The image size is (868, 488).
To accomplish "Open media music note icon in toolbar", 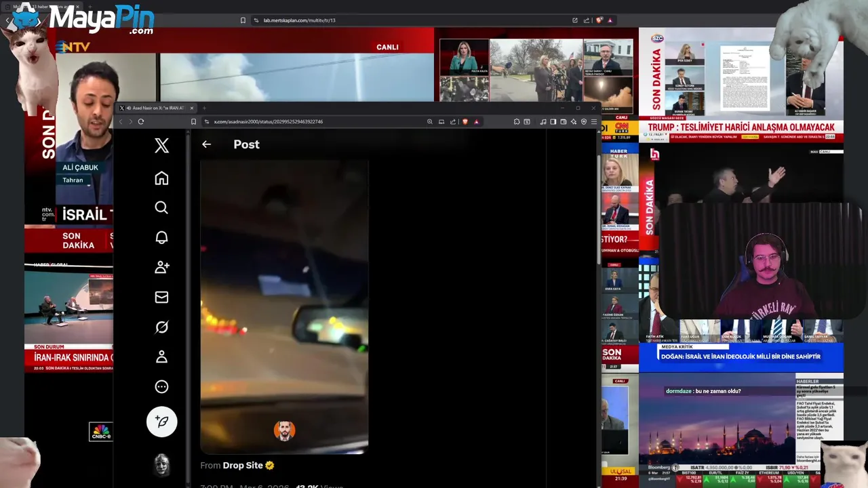I will click(543, 121).
